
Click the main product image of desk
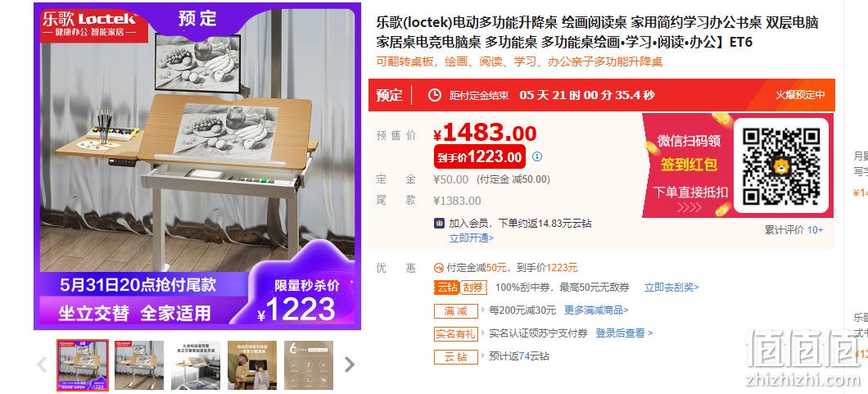(x=197, y=166)
